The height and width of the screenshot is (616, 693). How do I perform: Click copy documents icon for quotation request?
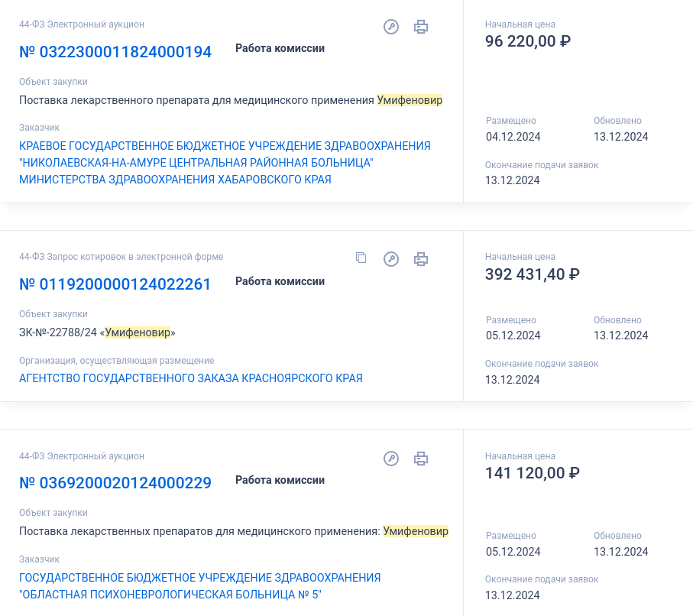click(x=361, y=258)
